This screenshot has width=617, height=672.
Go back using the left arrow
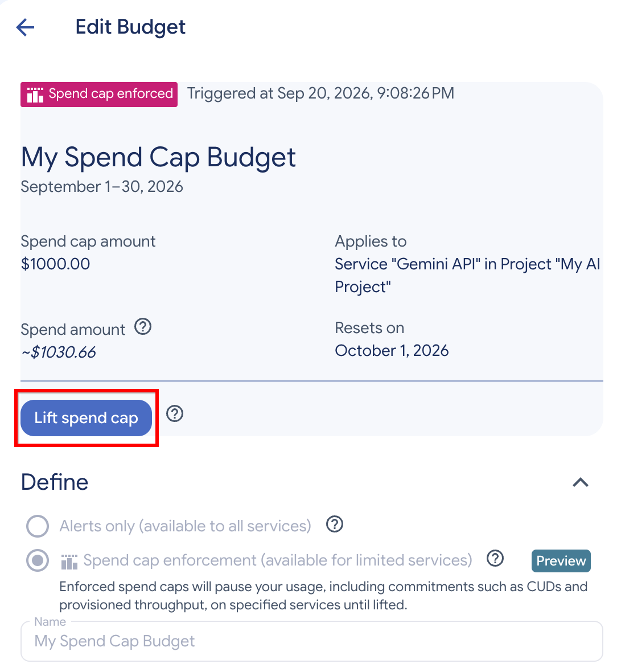coord(25,27)
